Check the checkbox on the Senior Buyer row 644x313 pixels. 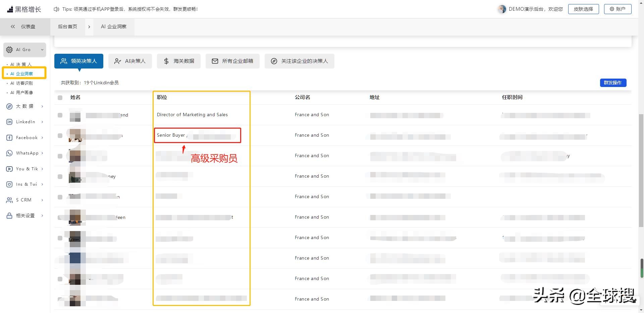pos(60,135)
